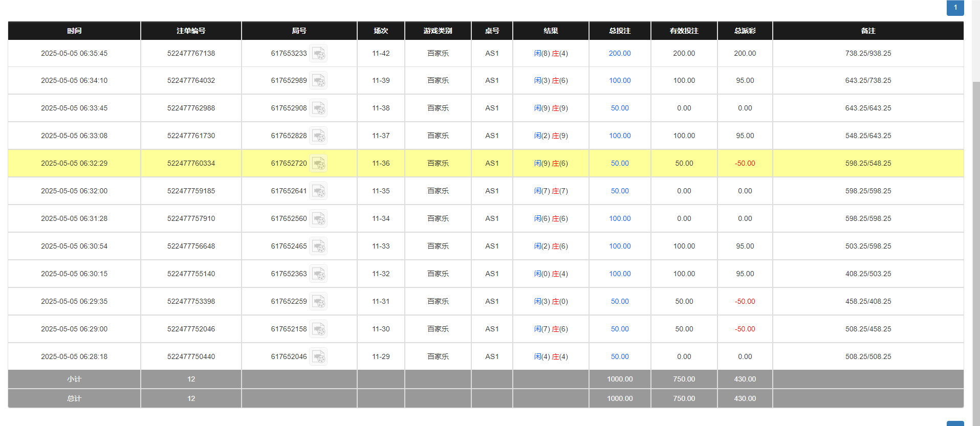Click replay icon beside round 617652465

click(x=318, y=246)
